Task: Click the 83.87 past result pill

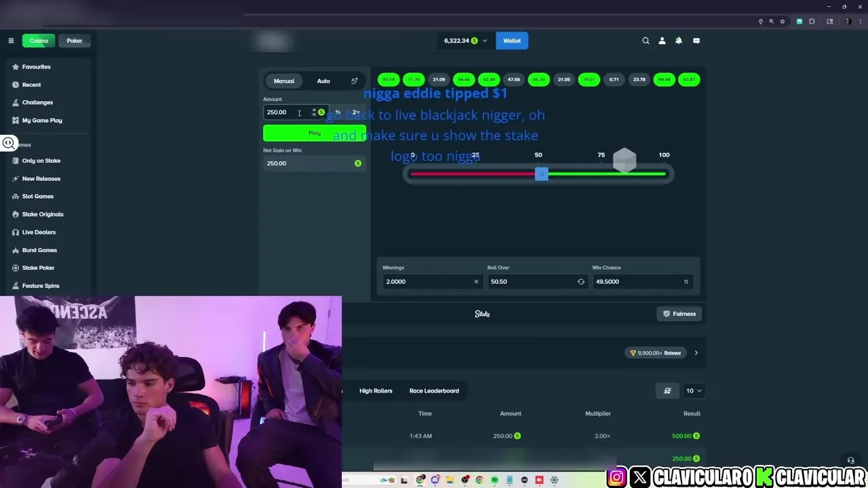Action: click(x=689, y=80)
